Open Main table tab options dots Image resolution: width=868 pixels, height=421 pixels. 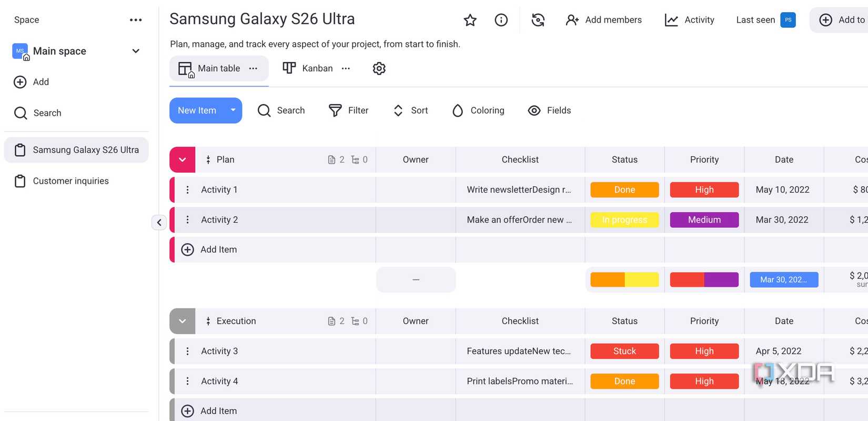(x=253, y=68)
